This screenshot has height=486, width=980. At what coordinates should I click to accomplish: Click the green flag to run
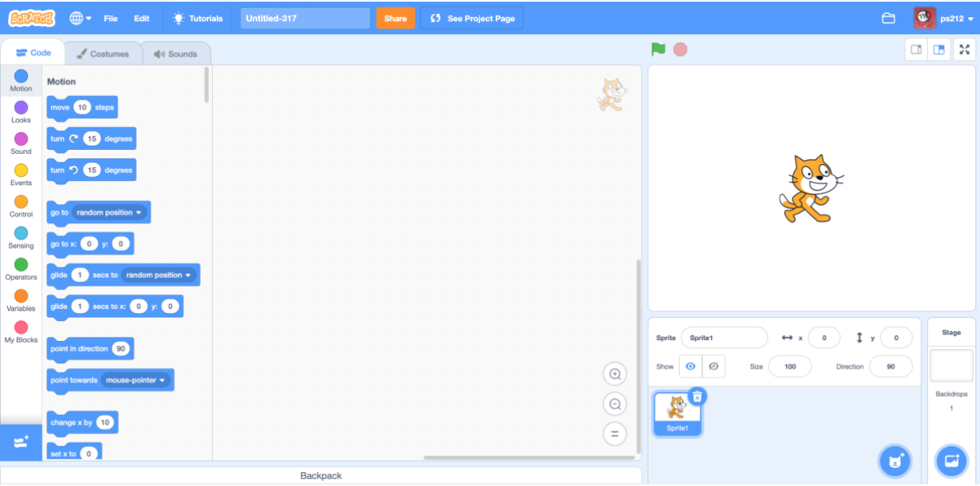click(658, 50)
